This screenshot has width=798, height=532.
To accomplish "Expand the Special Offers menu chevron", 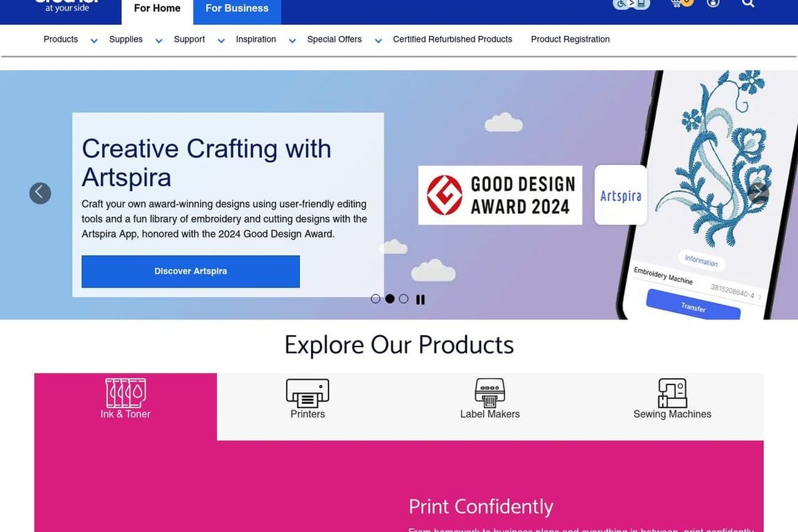I will [x=378, y=42].
